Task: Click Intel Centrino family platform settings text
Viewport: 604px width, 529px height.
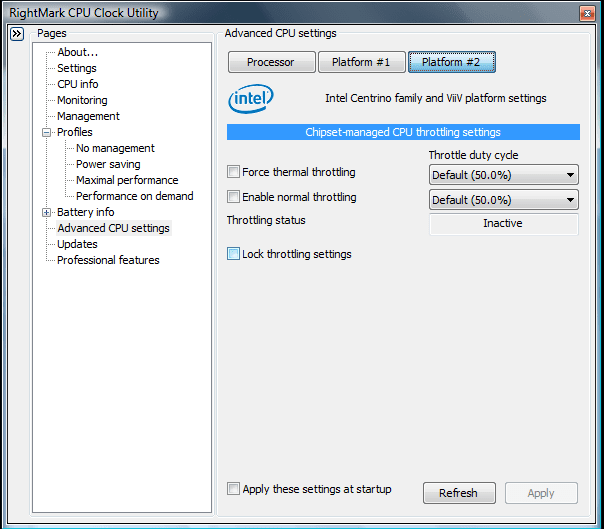Action: pyautogui.click(x=436, y=98)
